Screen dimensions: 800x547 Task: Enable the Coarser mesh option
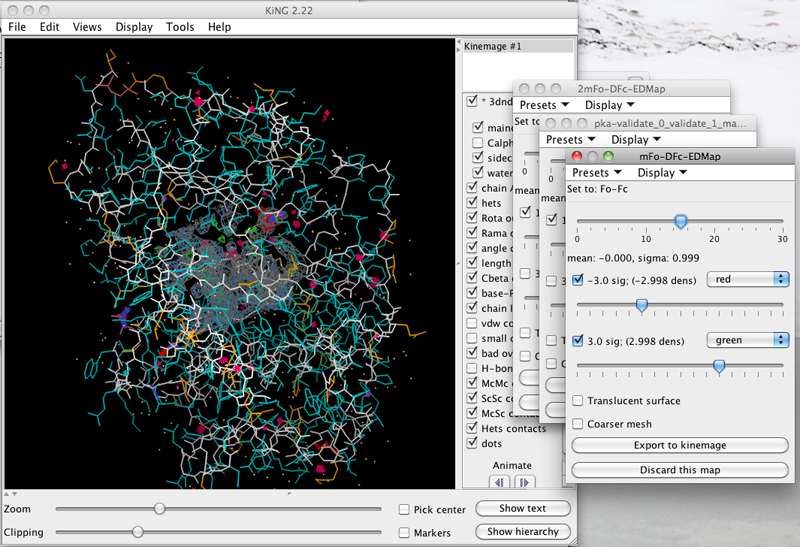579,424
